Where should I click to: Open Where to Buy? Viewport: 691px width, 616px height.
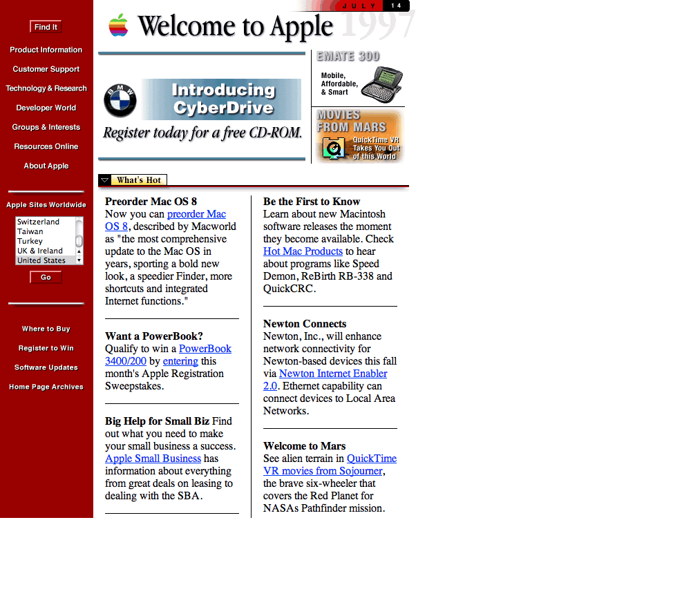tap(46, 329)
